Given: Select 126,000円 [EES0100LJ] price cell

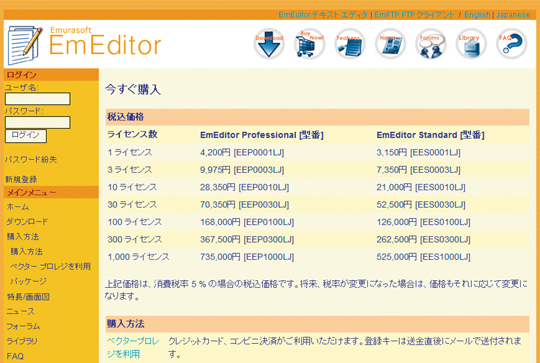Looking at the screenshot, I should click(423, 222).
